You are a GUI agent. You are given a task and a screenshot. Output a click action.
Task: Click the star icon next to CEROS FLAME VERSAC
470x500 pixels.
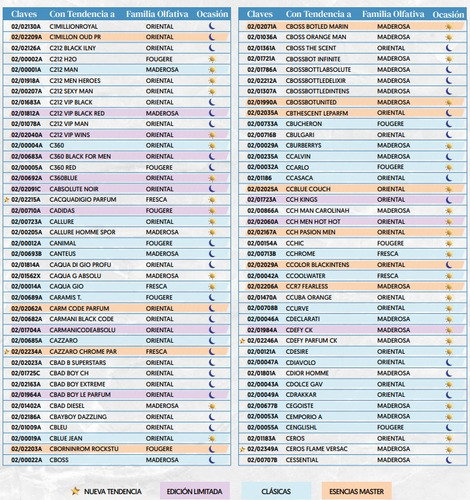[x=243, y=449]
